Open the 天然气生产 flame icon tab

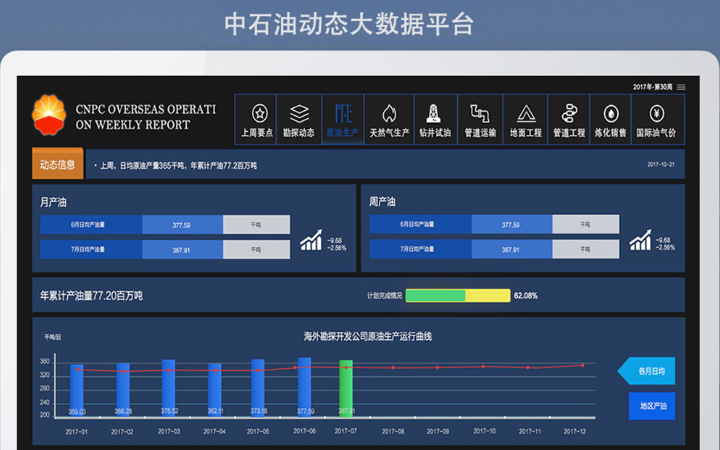[389, 120]
